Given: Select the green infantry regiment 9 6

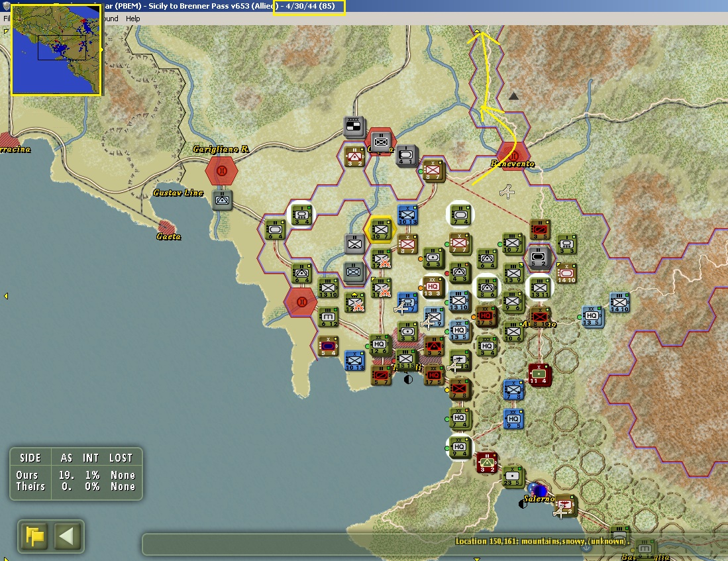Looking at the screenshot, I should pyautogui.click(x=513, y=302).
